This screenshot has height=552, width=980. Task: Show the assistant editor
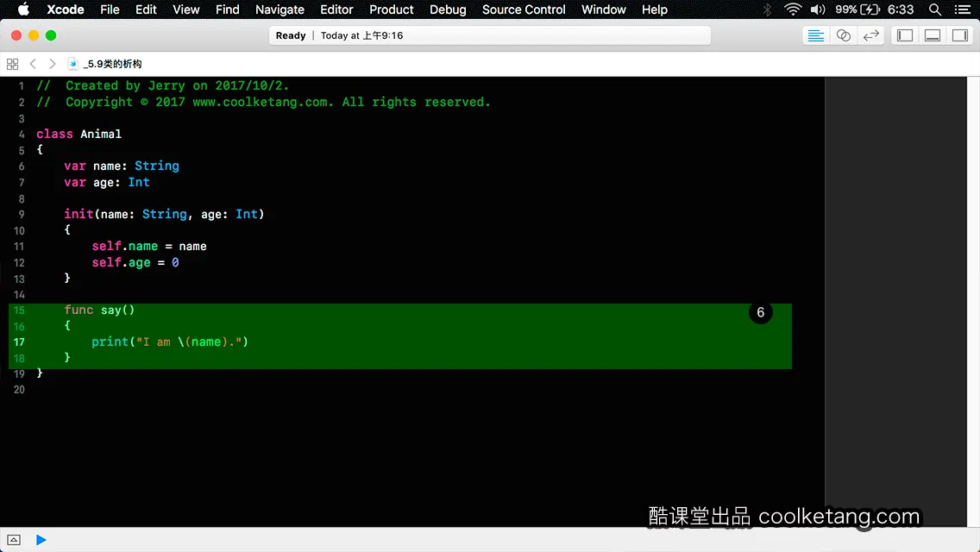pyautogui.click(x=843, y=35)
